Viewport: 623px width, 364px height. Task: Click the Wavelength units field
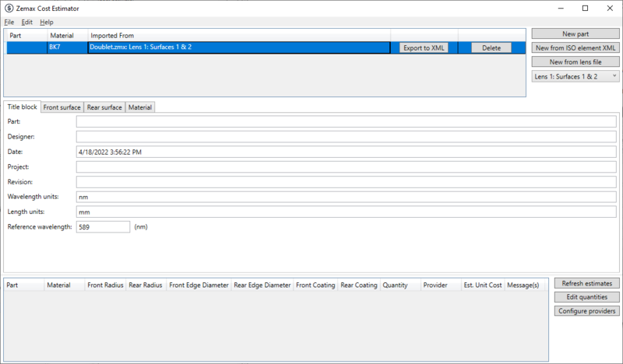(x=346, y=197)
